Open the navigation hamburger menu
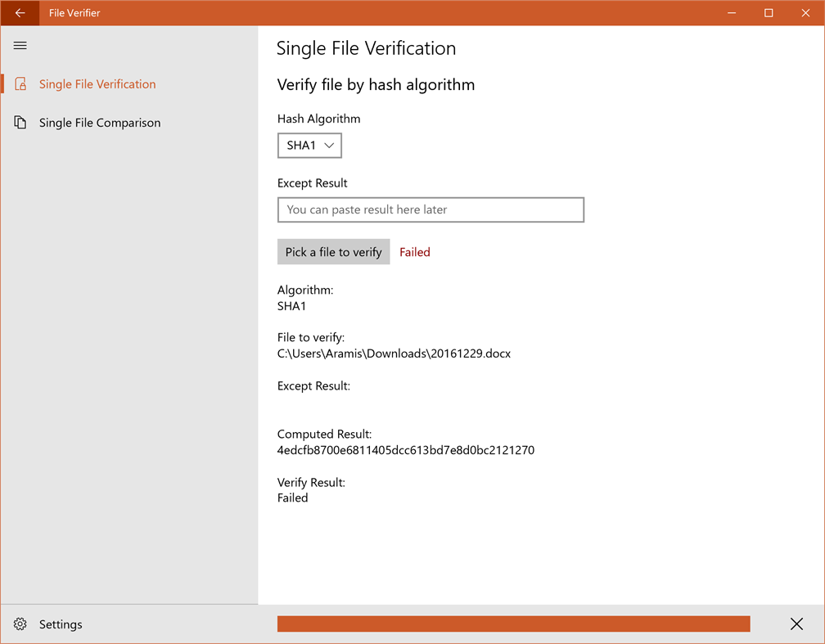 20,46
